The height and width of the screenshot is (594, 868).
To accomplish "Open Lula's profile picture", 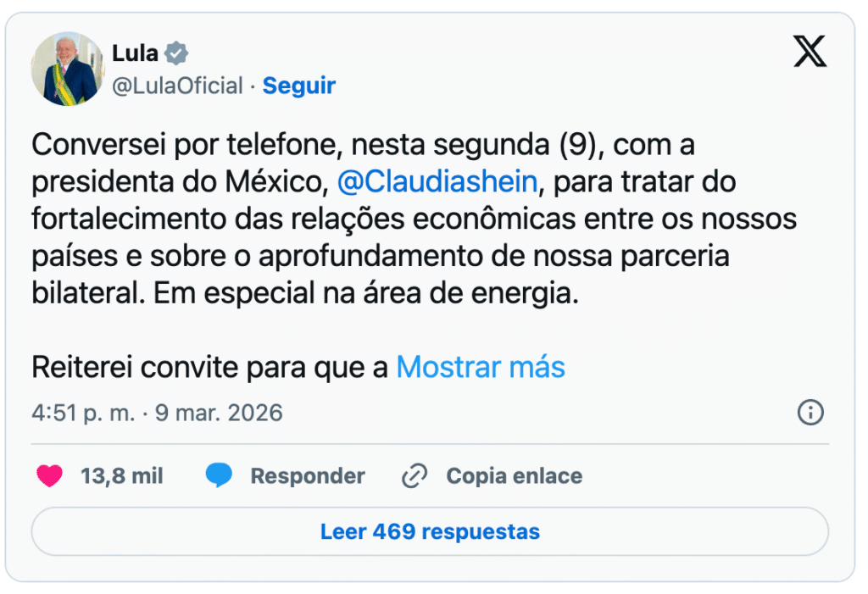I will coord(68,69).
